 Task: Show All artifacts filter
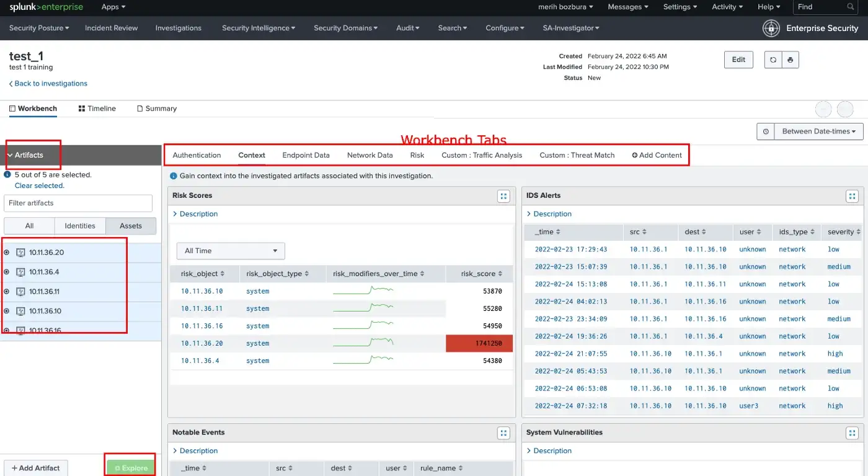29,226
